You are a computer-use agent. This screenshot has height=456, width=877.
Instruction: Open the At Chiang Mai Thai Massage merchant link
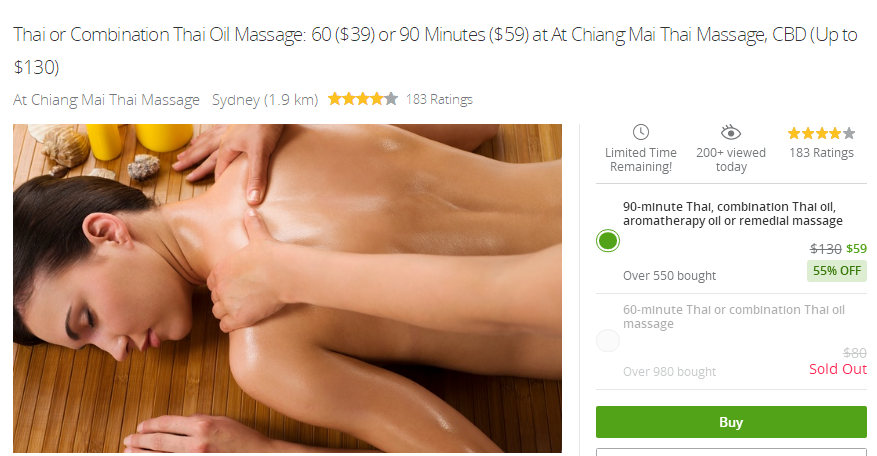click(106, 100)
